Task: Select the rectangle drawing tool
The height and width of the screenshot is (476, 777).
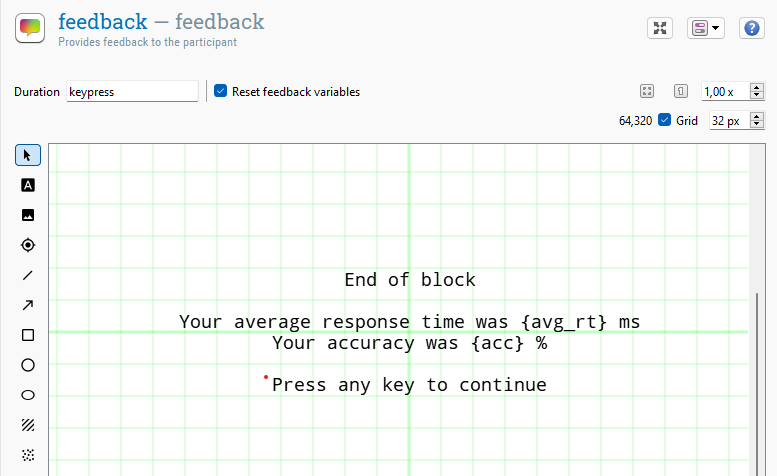Action: (x=28, y=335)
